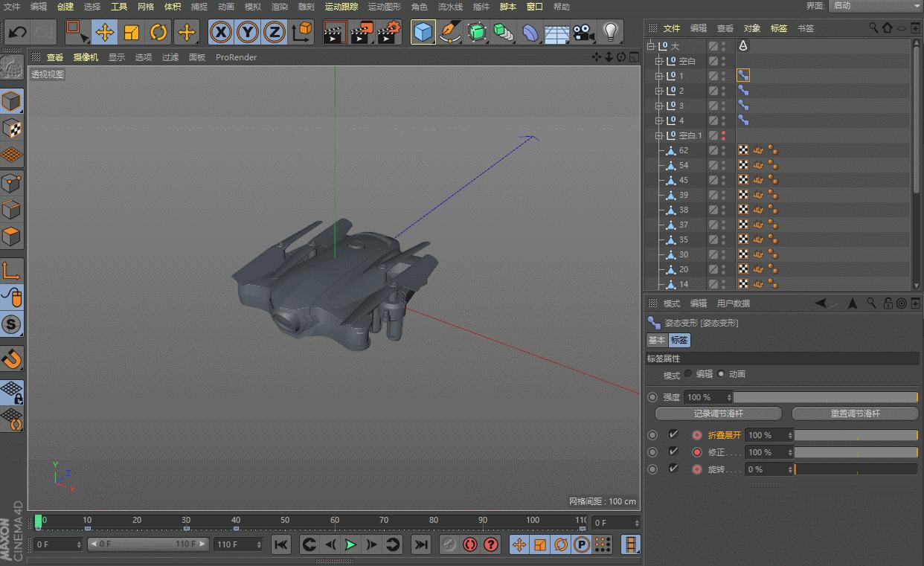The width and height of the screenshot is (924, 566).
Task: Add a camera using the camera icon
Action: click(x=584, y=32)
